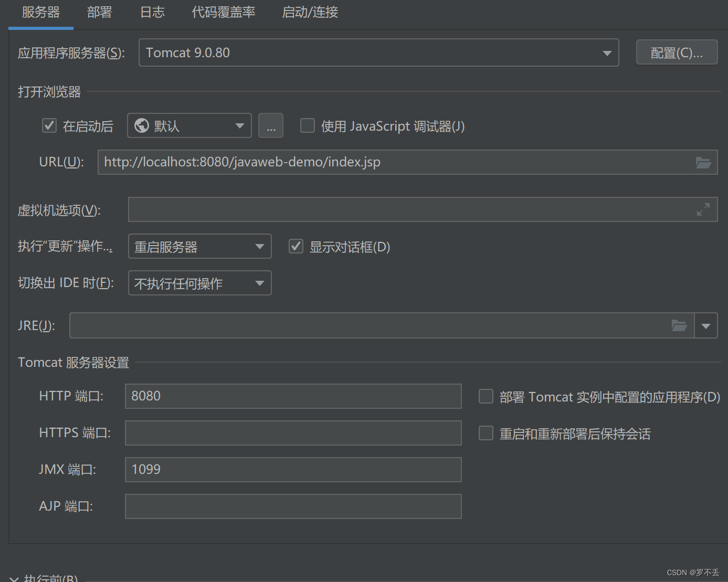Open the 不执行任何操作 dropdown
The height and width of the screenshot is (582, 728).
coord(200,283)
